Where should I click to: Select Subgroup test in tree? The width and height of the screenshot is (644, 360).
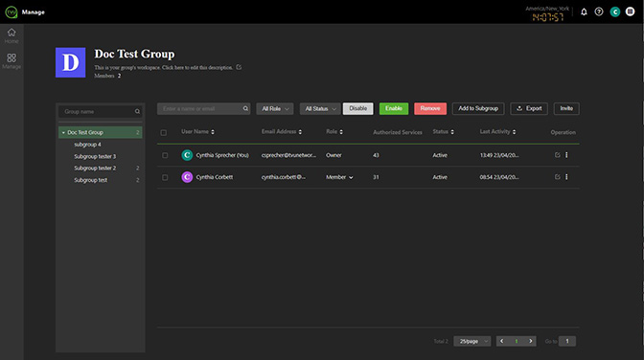(90, 180)
